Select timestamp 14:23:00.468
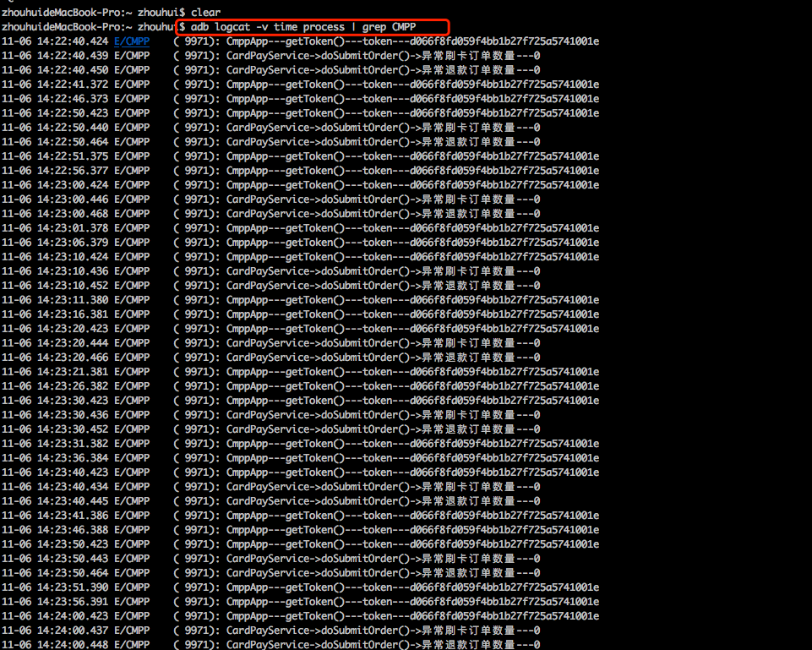This screenshot has height=650, width=812. coord(73,214)
